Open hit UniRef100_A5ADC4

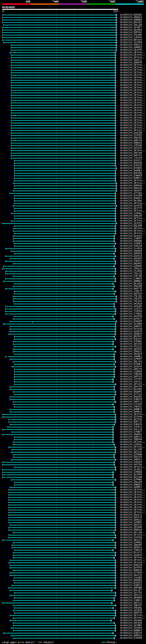[x=131, y=17]
